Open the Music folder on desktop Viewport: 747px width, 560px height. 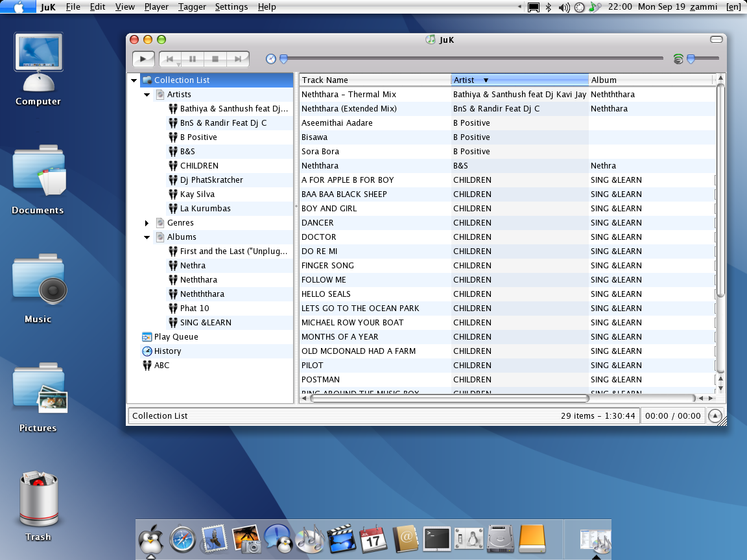point(38,288)
